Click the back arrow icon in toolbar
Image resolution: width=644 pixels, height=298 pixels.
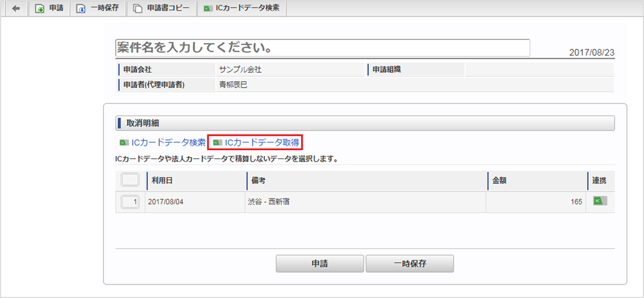pos(16,8)
